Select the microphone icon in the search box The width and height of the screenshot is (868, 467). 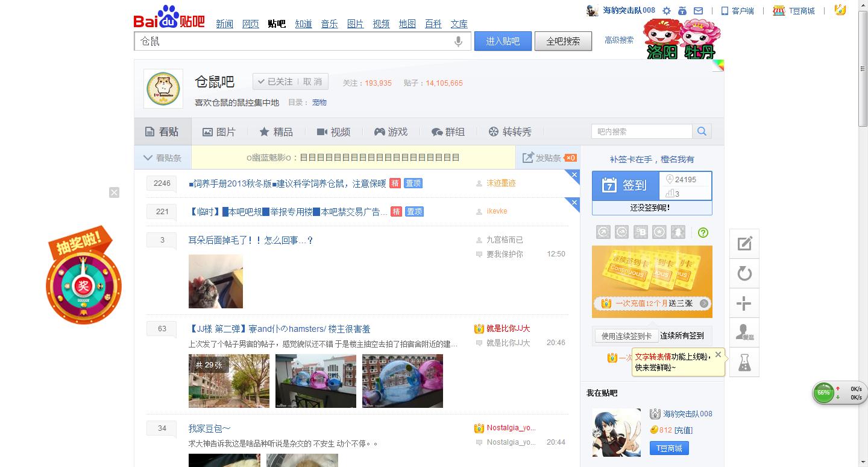click(459, 40)
